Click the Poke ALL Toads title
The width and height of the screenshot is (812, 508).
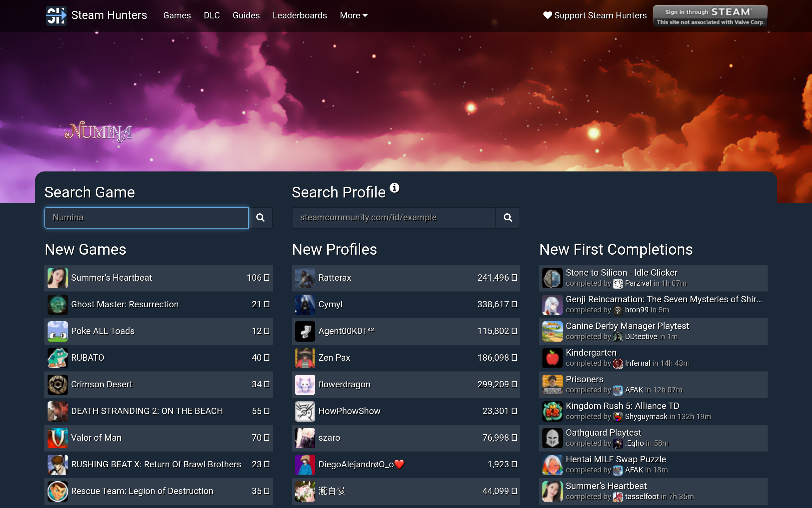[103, 331]
